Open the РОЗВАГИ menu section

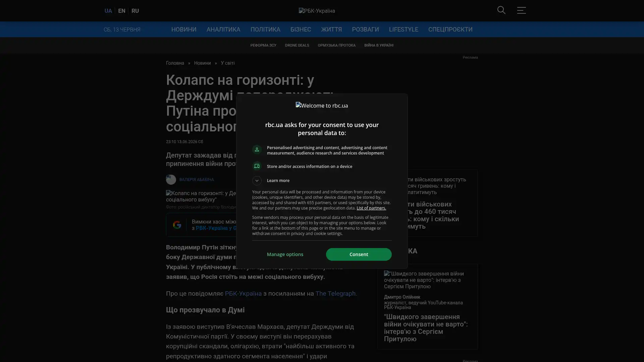(365, 29)
